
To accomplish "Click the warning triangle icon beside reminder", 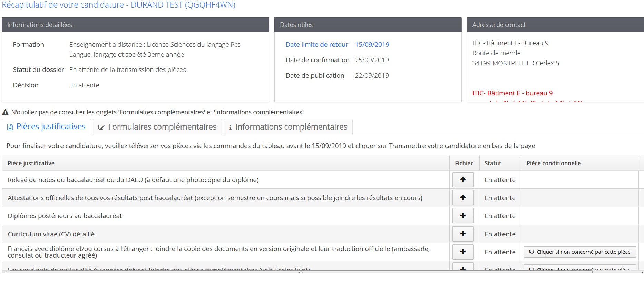I will coord(5,112).
